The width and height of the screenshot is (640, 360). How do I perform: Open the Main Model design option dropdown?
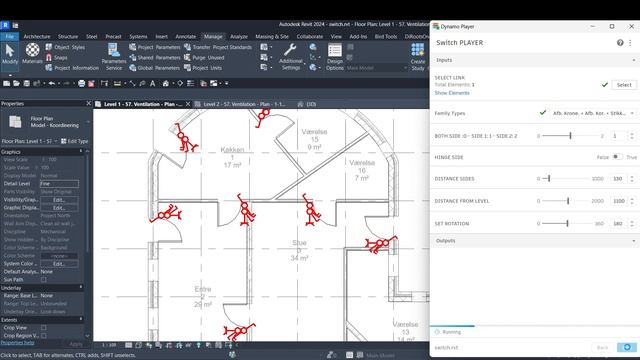pos(376,68)
